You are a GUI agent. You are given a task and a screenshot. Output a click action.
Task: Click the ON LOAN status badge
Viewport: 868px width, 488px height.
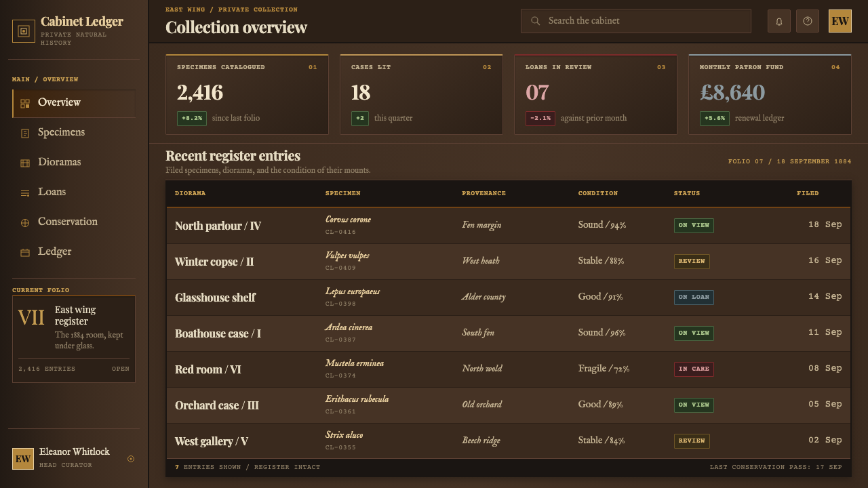pyautogui.click(x=694, y=298)
